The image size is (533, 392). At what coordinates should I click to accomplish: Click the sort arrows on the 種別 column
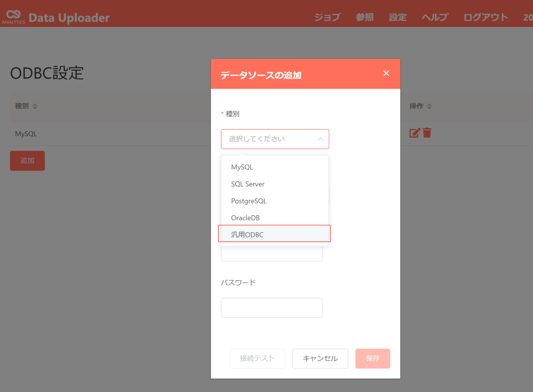click(x=35, y=106)
